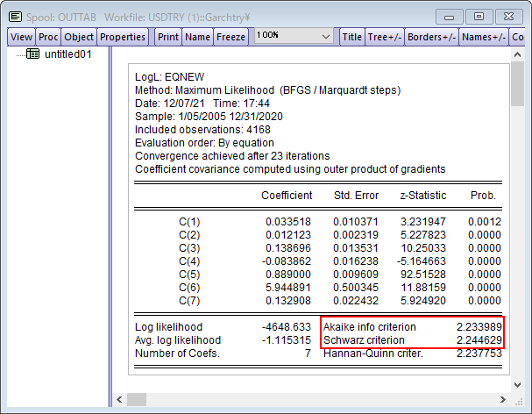Click the C(1) row label
This screenshot has width=532, height=414.
click(189, 222)
